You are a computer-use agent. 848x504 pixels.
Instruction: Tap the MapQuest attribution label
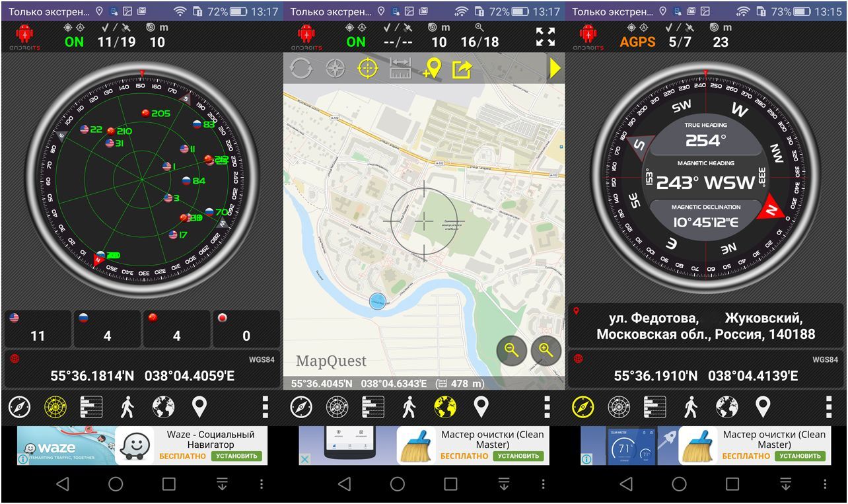click(x=331, y=361)
